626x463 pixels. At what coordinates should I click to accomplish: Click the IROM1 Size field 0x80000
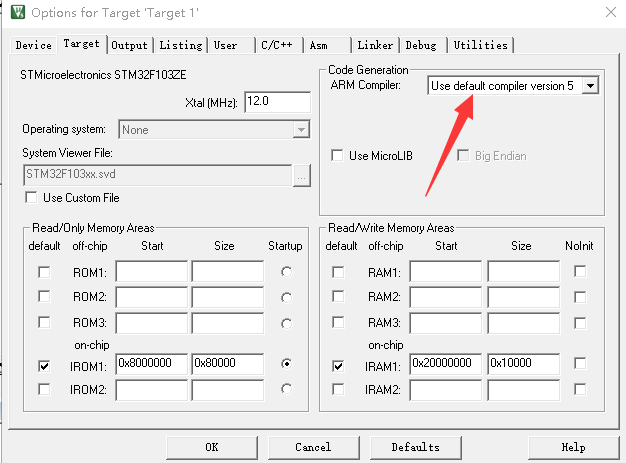click(x=228, y=364)
